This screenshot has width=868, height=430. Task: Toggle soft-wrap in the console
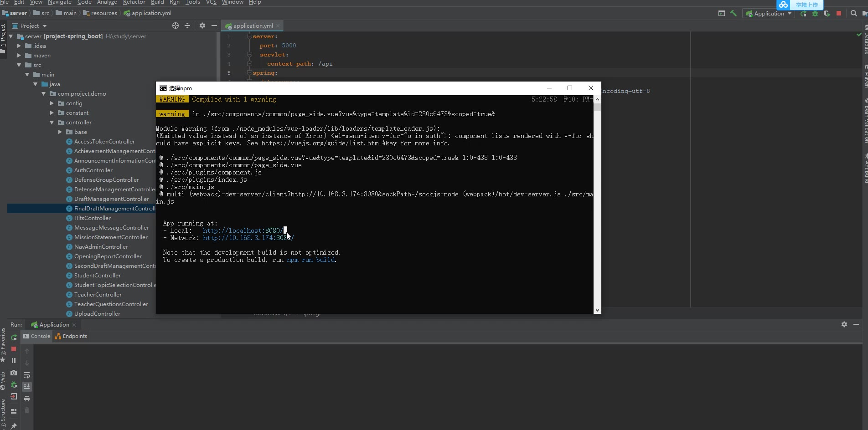(27, 375)
